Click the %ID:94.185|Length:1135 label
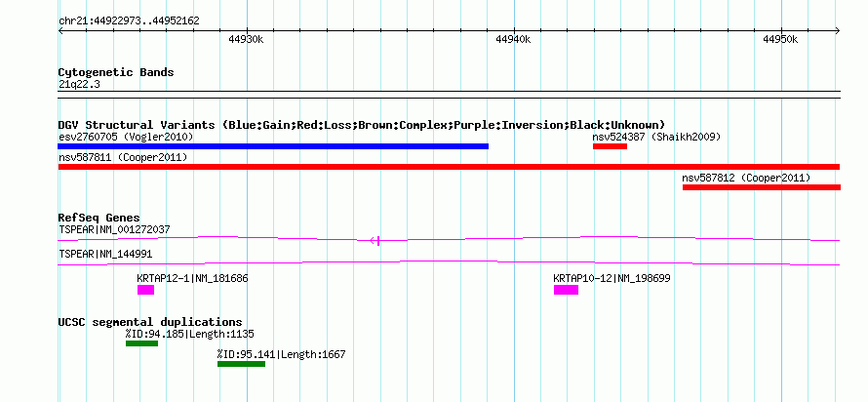 190,334
